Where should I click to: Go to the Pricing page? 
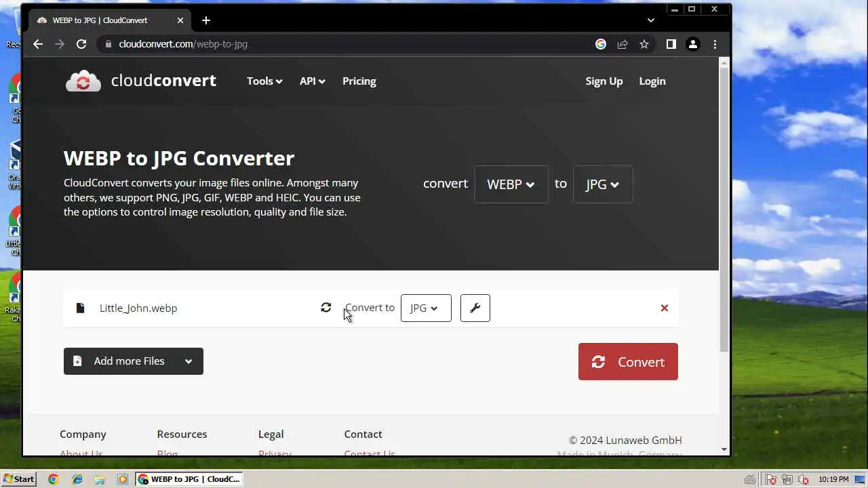coord(359,81)
